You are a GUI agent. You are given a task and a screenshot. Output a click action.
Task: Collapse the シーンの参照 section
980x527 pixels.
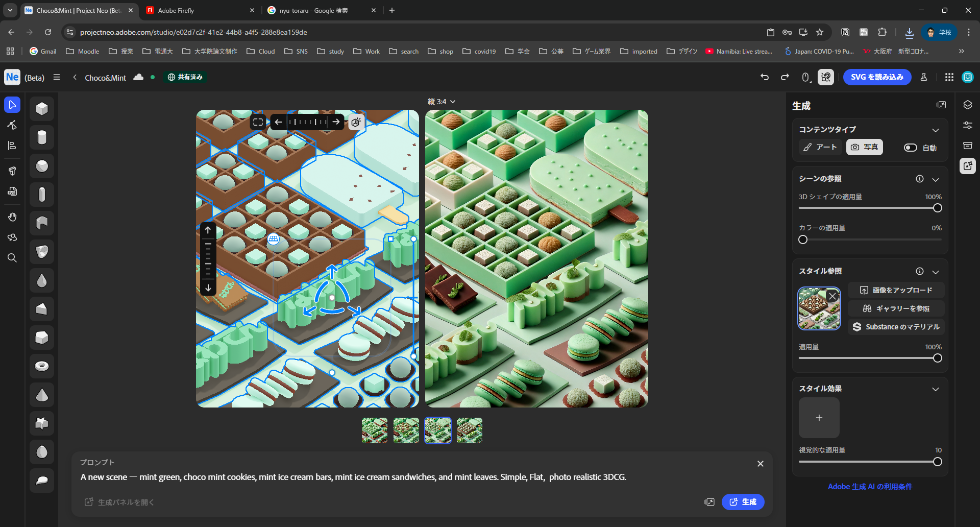coord(936,179)
